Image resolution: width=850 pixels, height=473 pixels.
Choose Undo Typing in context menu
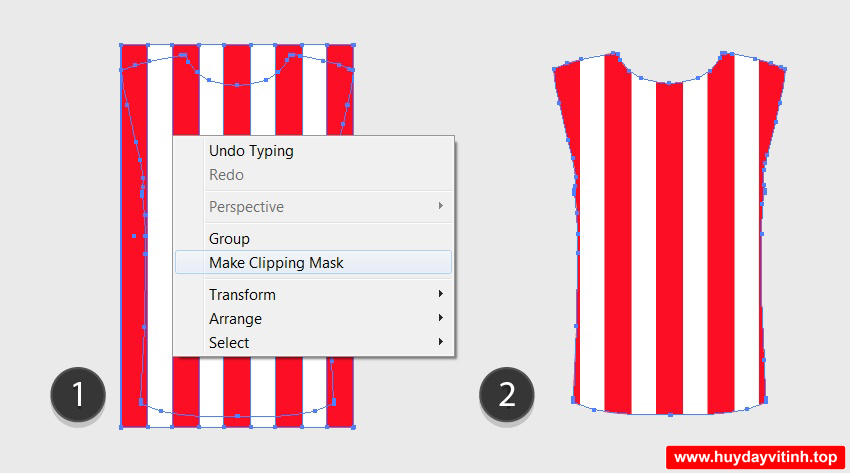pyautogui.click(x=313, y=151)
